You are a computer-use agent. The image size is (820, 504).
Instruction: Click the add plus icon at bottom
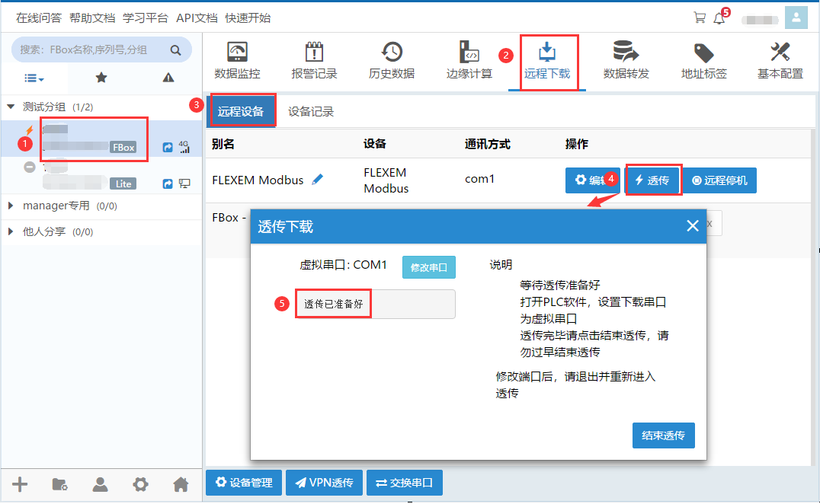[21, 484]
